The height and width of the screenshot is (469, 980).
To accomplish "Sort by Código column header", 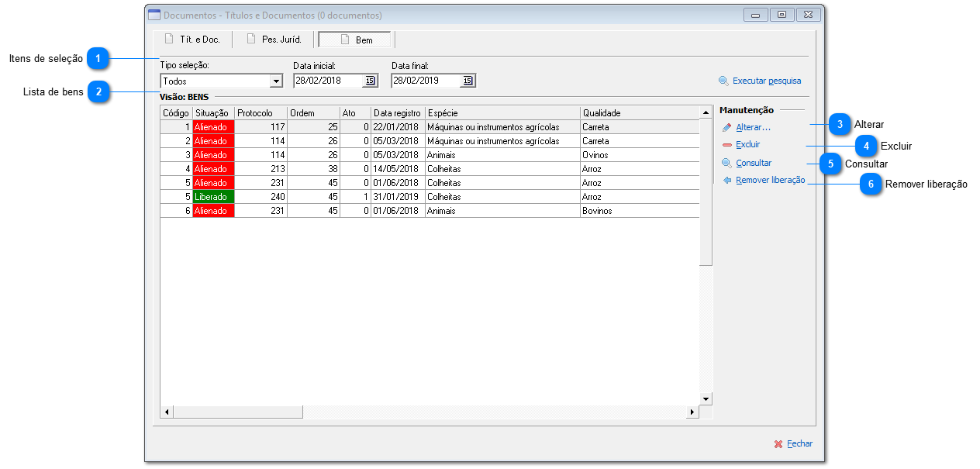I will tap(176, 113).
